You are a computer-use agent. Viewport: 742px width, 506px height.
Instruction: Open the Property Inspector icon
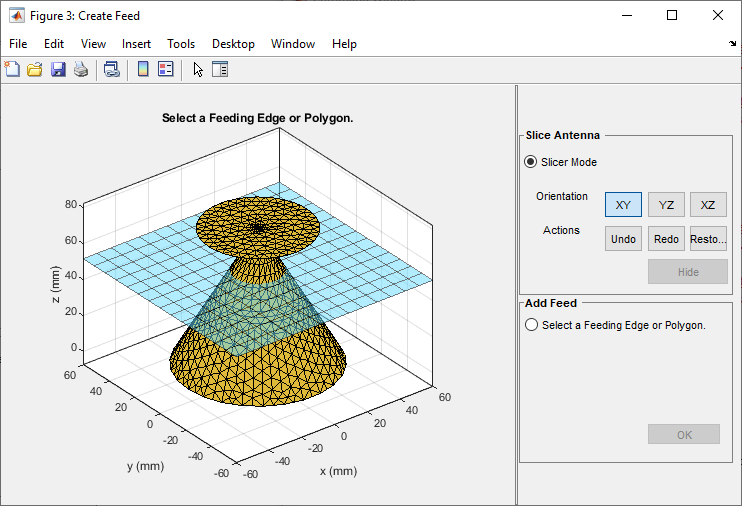(x=221, y=69)
